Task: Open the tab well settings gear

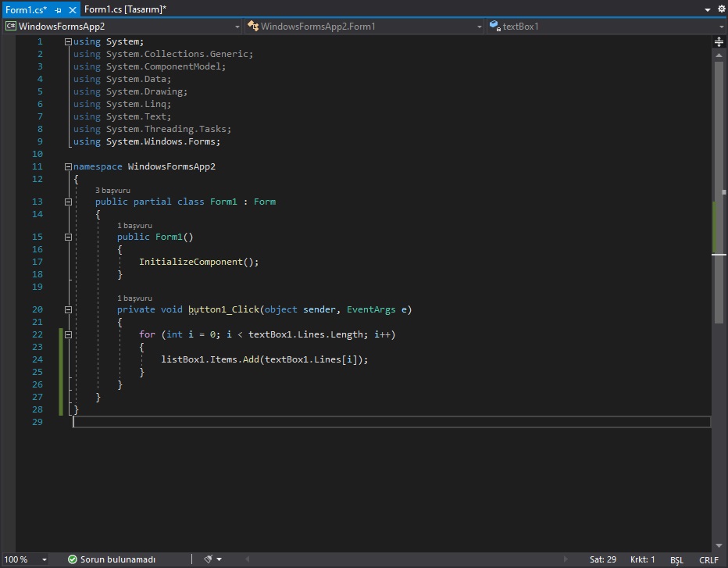Action: (x=722, y=9)
